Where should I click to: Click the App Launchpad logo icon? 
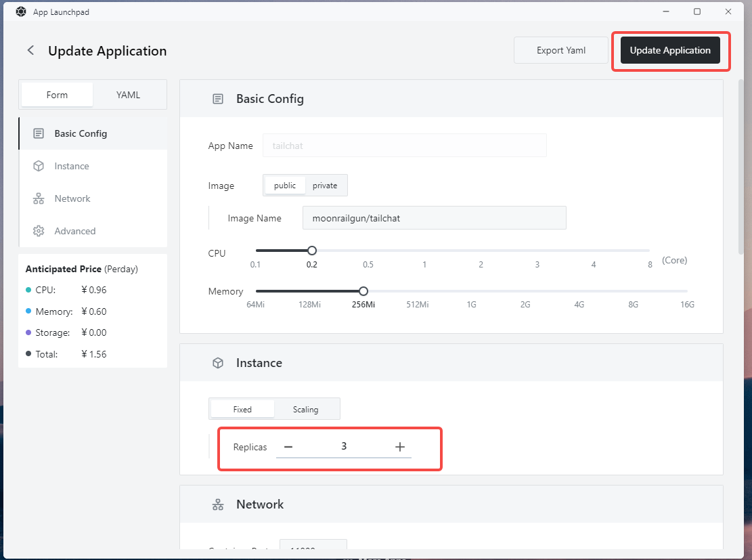pyautogui.click(x=20, y=12)
